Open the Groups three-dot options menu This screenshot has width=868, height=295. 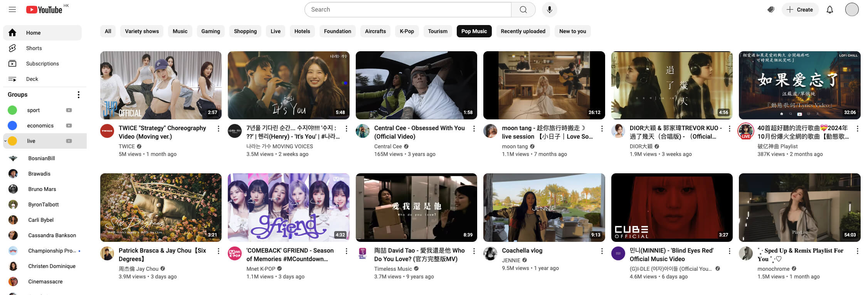(x=78, y=95)
